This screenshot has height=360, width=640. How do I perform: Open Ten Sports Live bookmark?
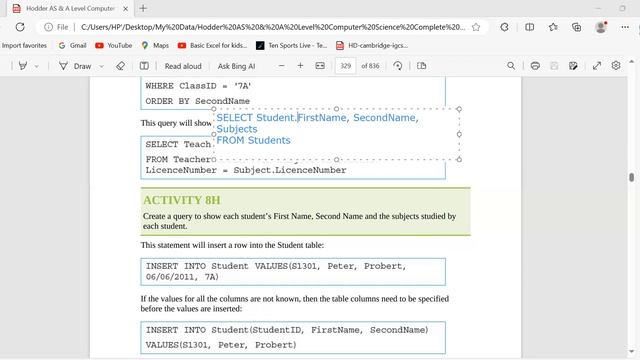[291, 45]
